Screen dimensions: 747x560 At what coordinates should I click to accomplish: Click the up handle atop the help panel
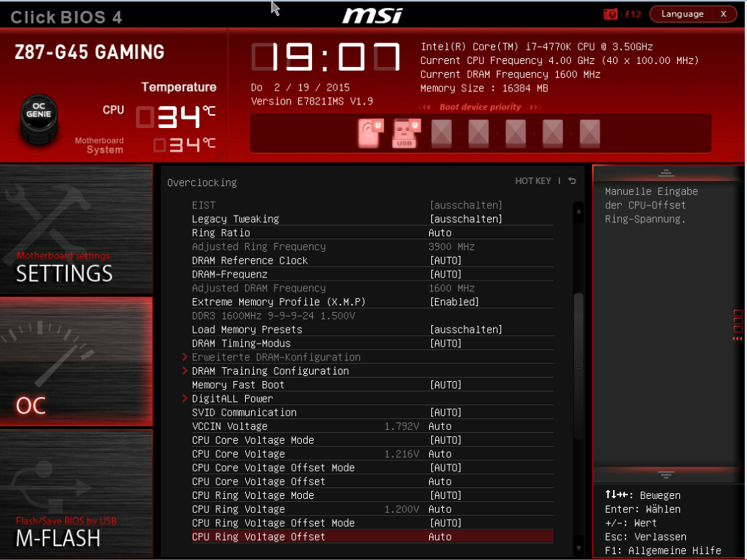(666, 173)
